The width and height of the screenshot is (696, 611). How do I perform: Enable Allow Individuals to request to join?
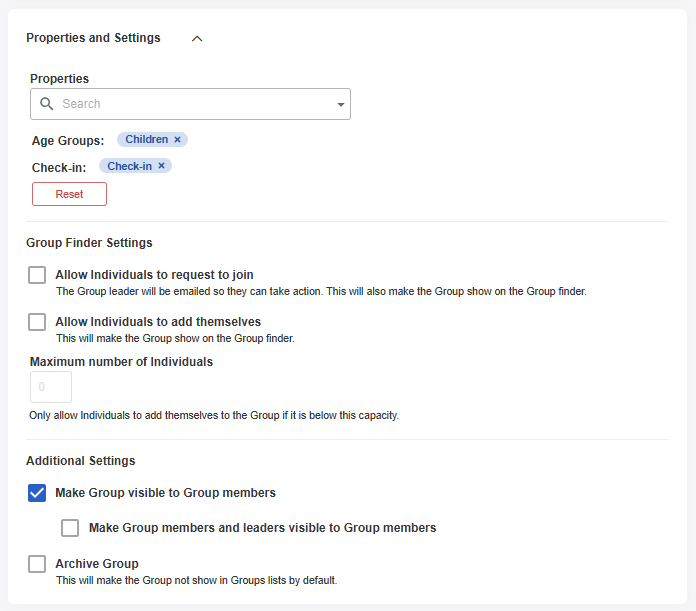[x=37, y=275]
